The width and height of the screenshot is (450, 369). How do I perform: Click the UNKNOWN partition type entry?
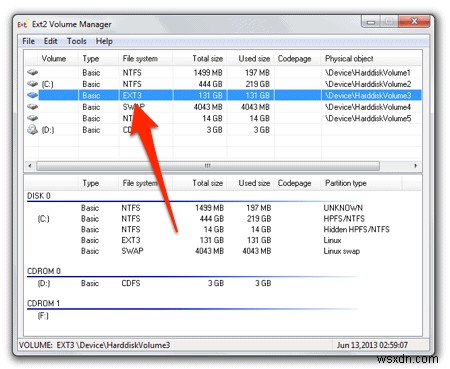(x=343, y=208)
